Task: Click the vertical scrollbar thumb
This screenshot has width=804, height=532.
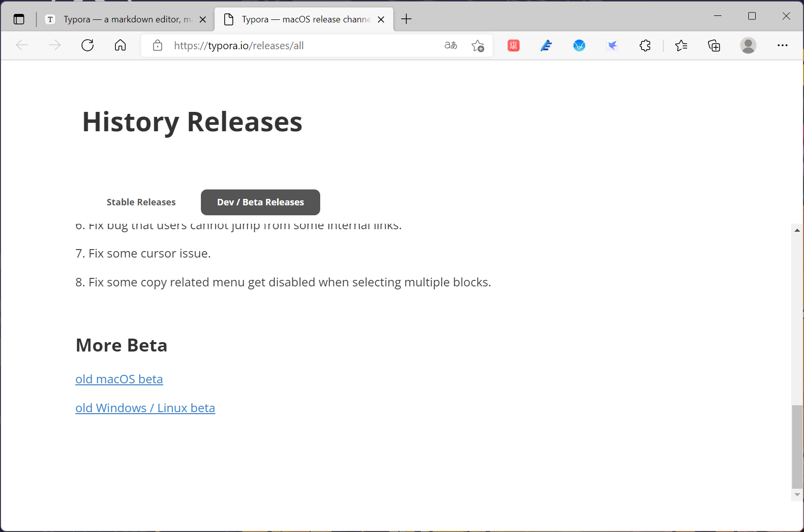Action: click(798, 447)
